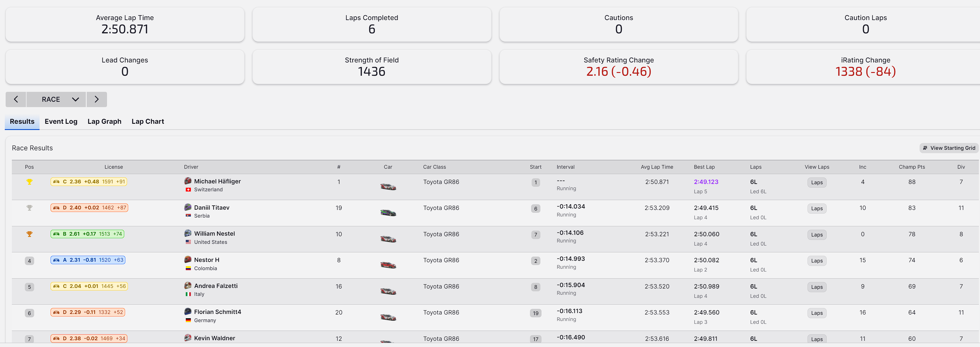View Laps for Andrea Falzetti

(817, 287)
